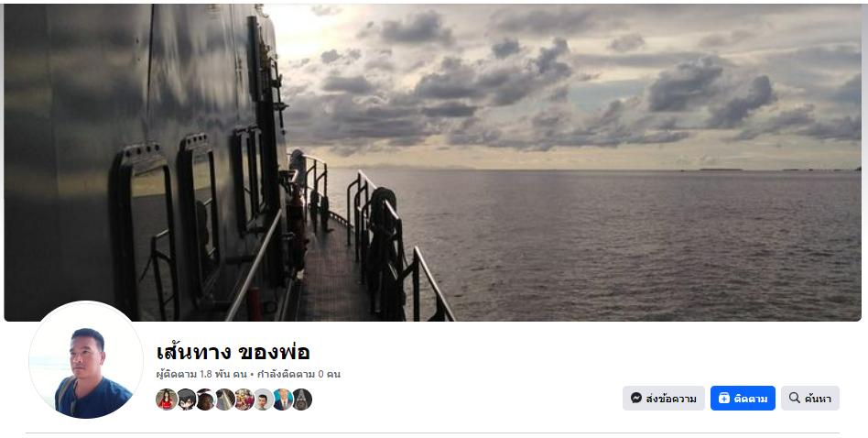
Task: Open the following link กำลังติดตาม 0 คน
Action: click(x=298, y=375)
